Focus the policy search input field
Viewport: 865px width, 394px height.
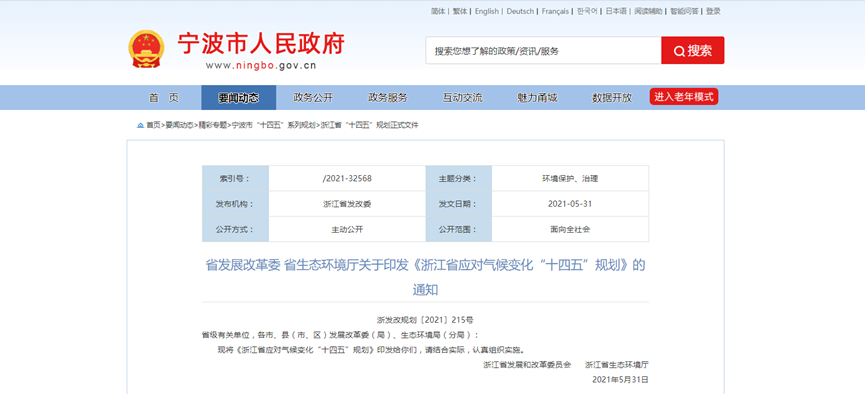point(543,51)
